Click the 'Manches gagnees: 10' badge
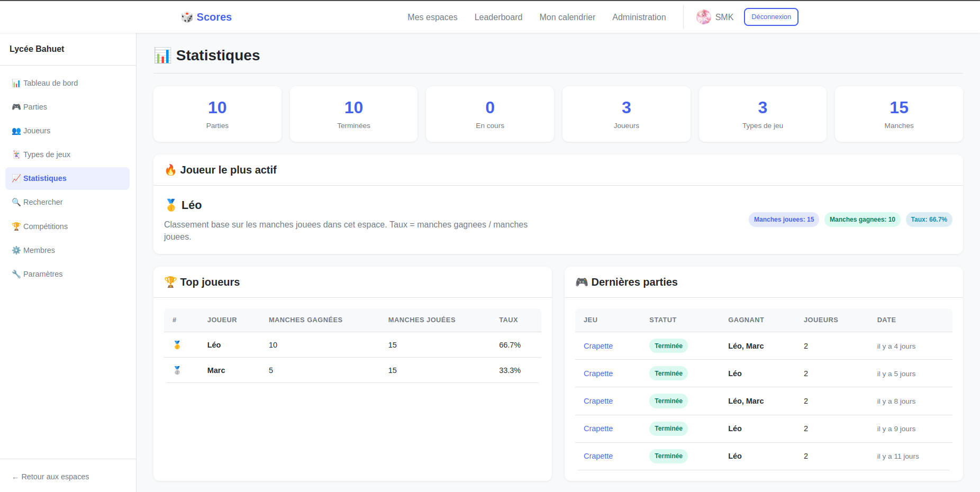The width and height of the screenshot is (980, 492). click(863, 220)
